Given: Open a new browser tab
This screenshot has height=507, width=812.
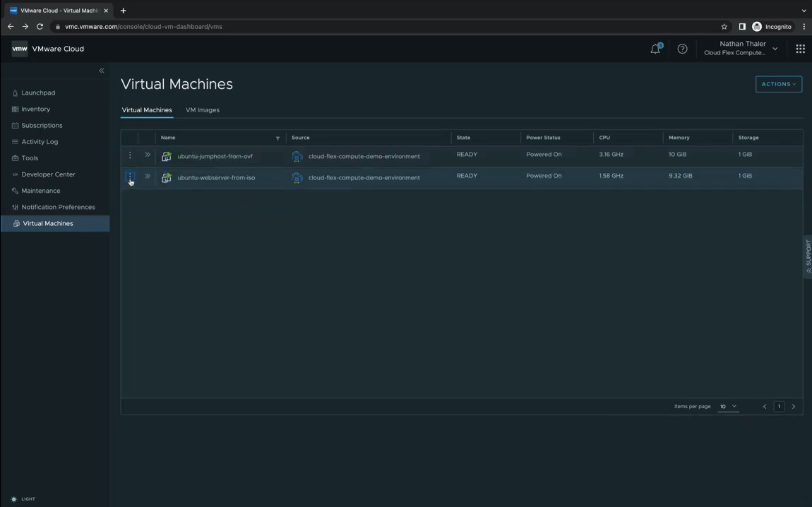Looking at the screenshot, I should (124, 11).
